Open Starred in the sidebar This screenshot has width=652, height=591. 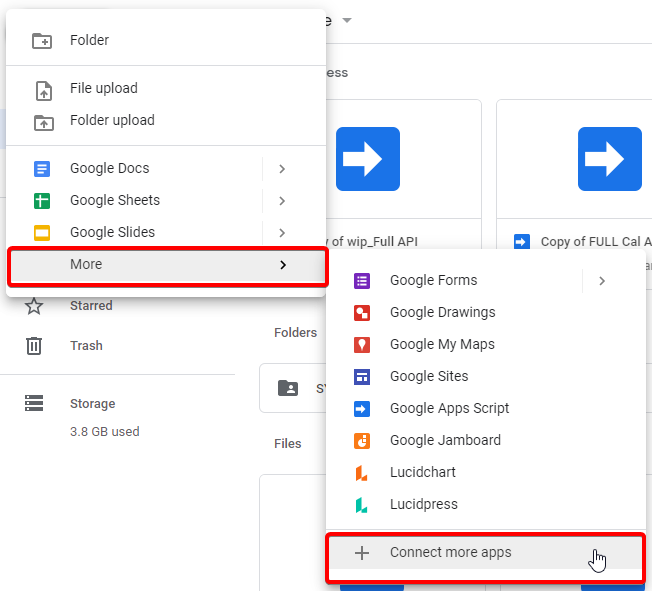tap(91, 306)
